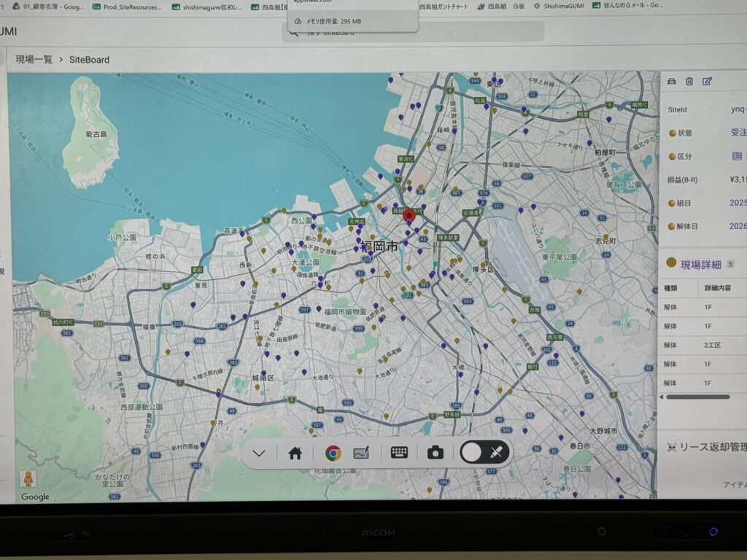The height and width of the screenshot is (560, 747).
Task: Click the Street View pegman icon
Action: (x=28, y=479)
